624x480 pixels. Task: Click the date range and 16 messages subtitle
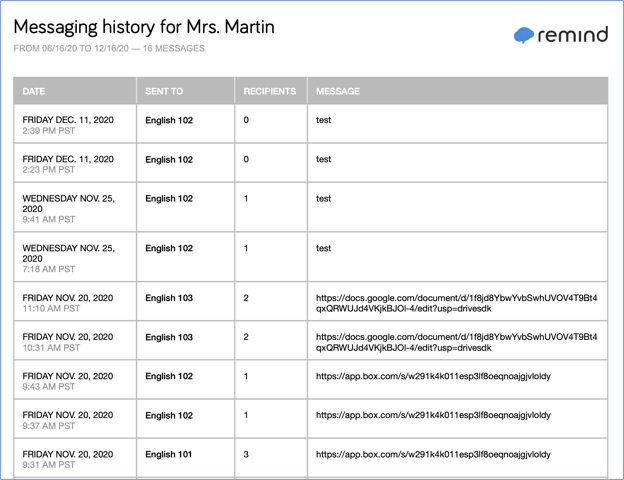109,48
